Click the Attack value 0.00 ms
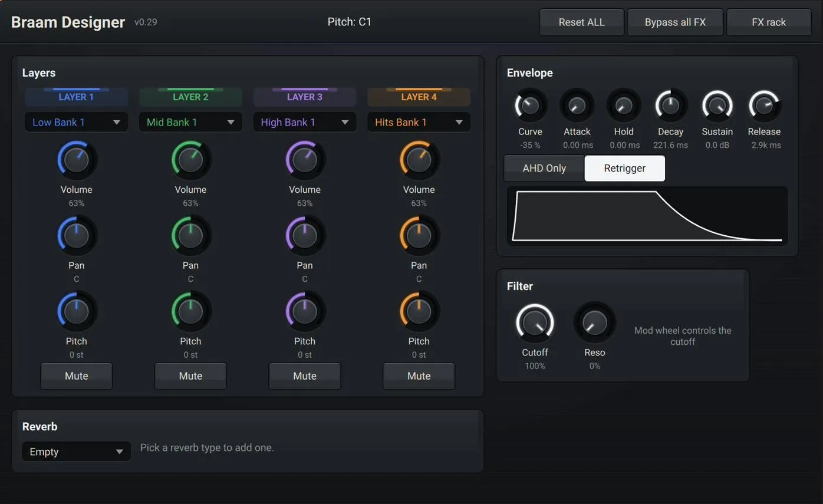Viewport: 823px width, 504px height. (x=578, y=145)
